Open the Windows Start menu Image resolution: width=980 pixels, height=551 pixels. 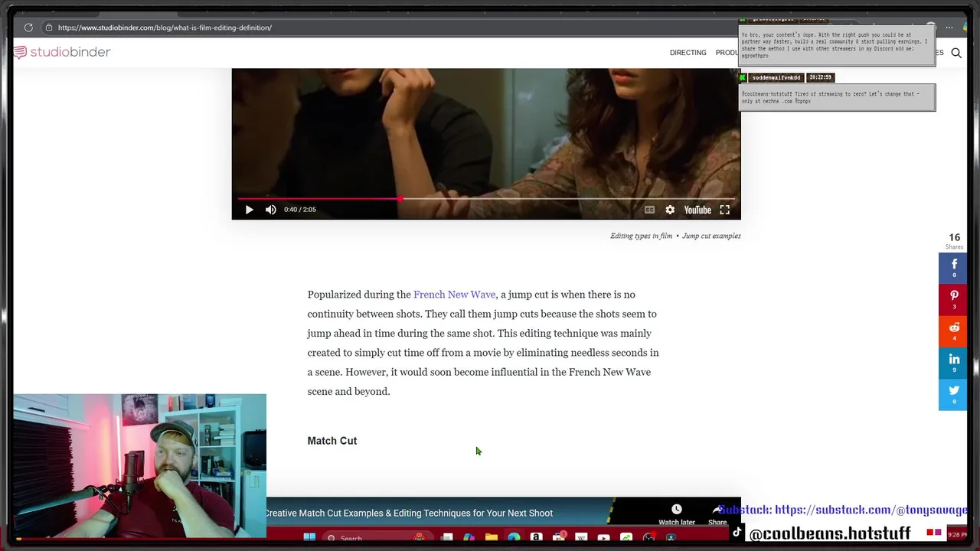point(309,538)
